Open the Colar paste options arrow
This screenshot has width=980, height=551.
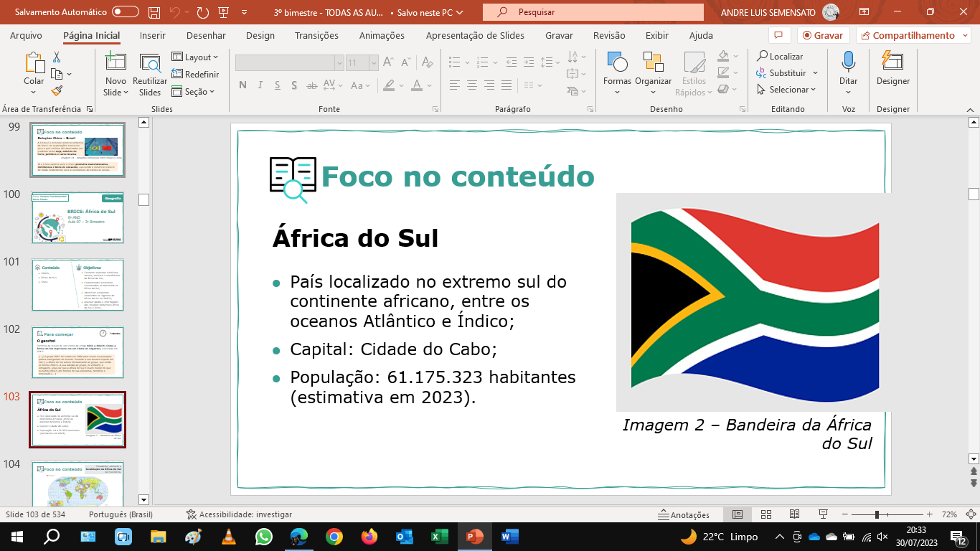click(34, 92)
